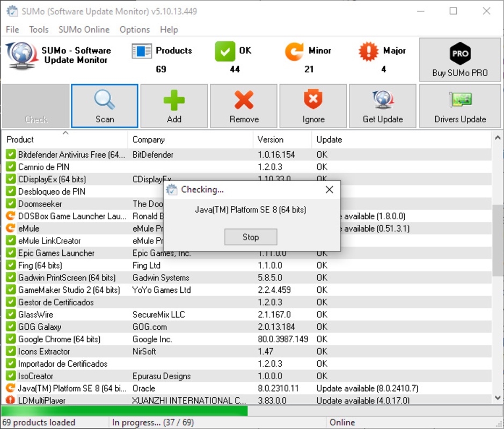Viewport: 504px width, 429px height.
Task: Click the red Major updates icon
Action: (x=368, y=51)
